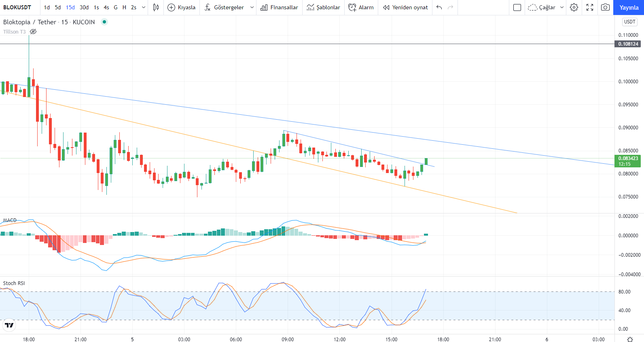Click the Stoch RSI pane label
This screenshot has height=342, width=644.
tap(14, 283)
